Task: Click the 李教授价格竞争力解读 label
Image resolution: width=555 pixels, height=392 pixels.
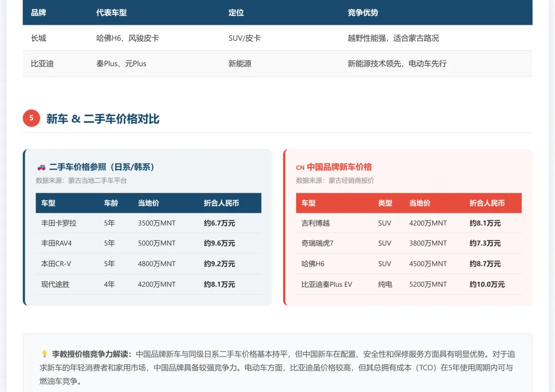Action: pyautogui.click(x=92, y=354)
